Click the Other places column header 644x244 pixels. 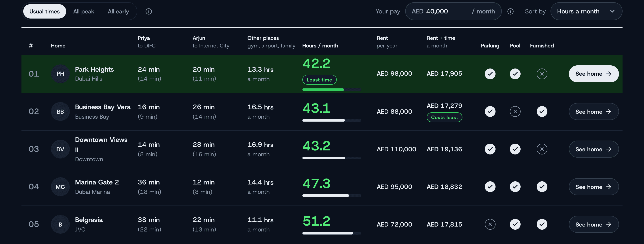point(271,42)
